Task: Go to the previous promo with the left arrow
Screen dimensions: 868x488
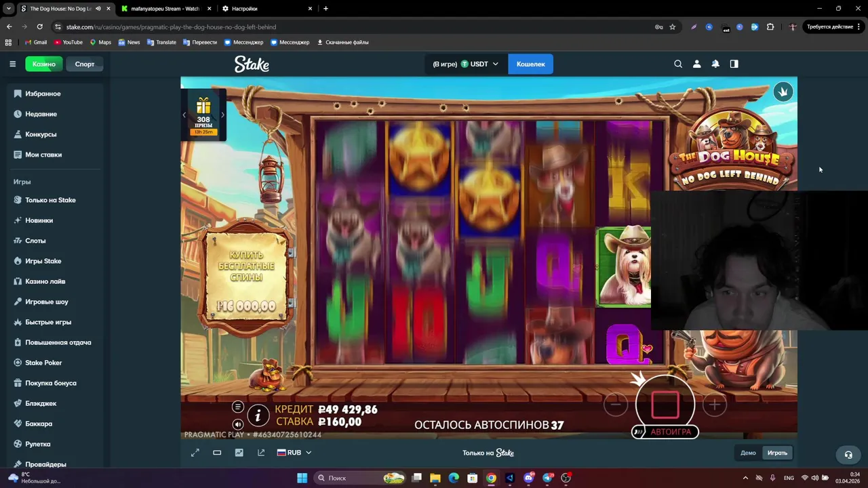Action: click(x=184, y=115)
